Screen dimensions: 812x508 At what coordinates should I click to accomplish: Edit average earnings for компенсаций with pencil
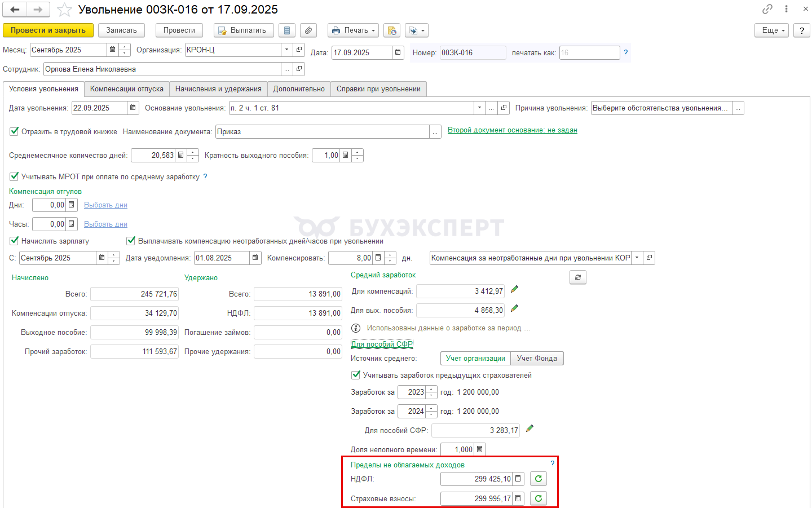pyautogui.click(x=514, y=290)
